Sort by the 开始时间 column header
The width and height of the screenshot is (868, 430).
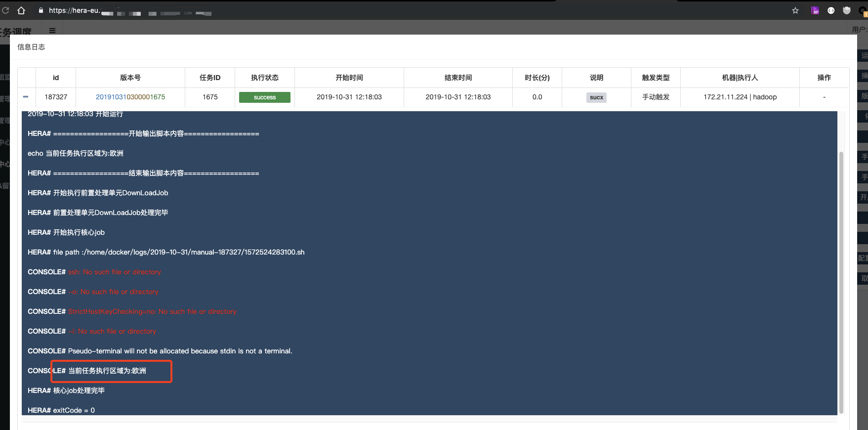coord(349,78)
